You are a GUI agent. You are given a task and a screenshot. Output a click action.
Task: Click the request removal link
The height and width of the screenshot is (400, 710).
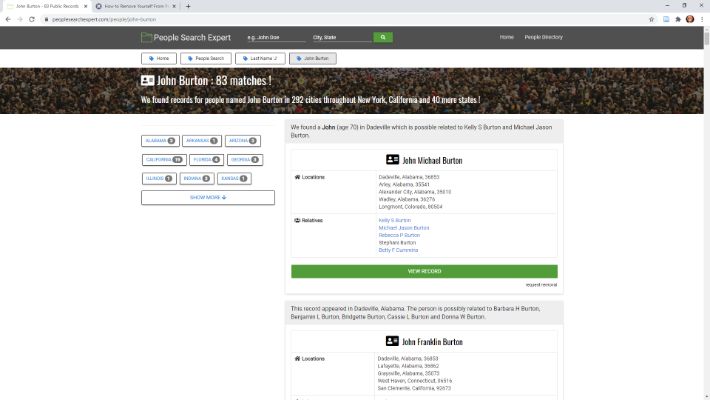point(541,285)
